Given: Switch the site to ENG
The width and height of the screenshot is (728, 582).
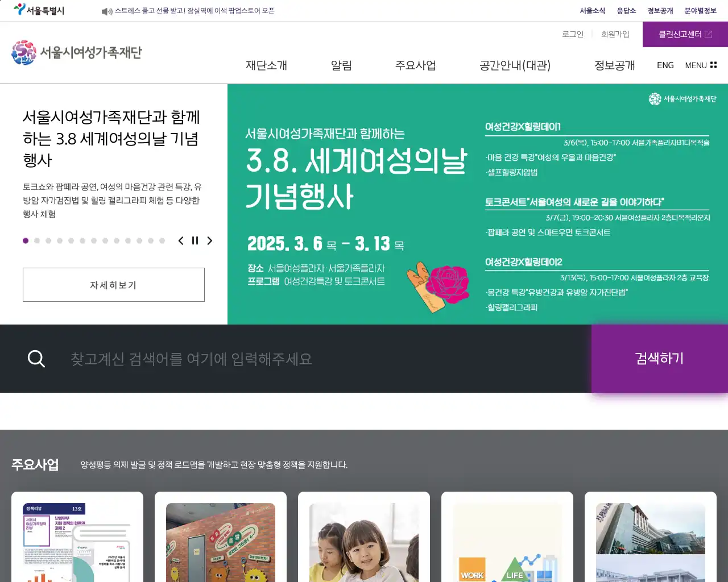Looking at the screenshot, I should (665, 65).
